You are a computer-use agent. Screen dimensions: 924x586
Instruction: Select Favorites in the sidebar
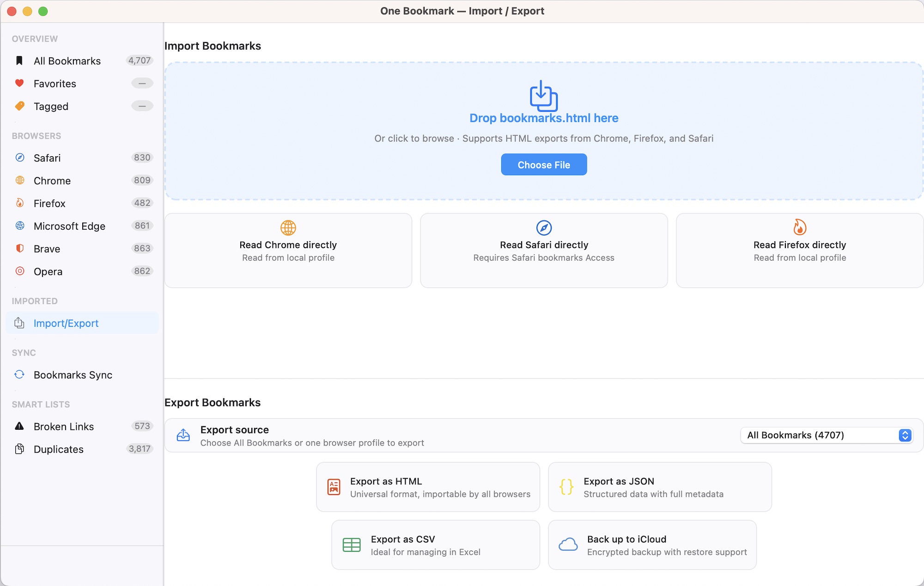click(82, 83)
